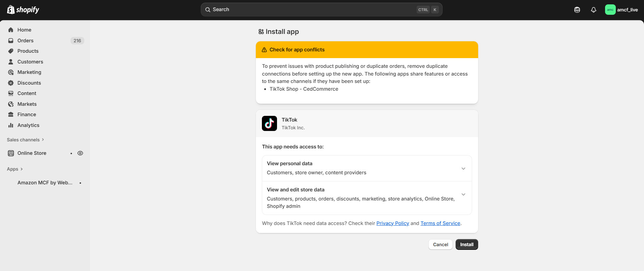Screen dimensions: 644x271
Task: Expand the Sales channels section
Action: pos(26,140)
